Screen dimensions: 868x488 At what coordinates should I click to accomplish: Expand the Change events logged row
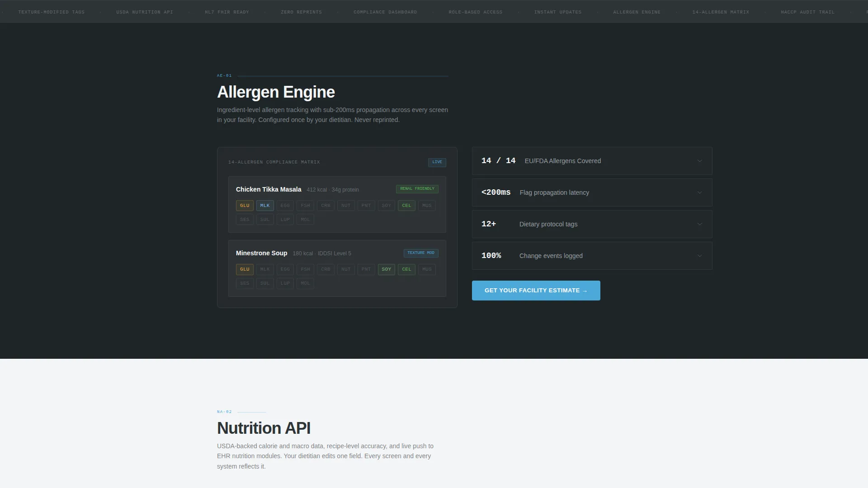(x=592, y=256)
